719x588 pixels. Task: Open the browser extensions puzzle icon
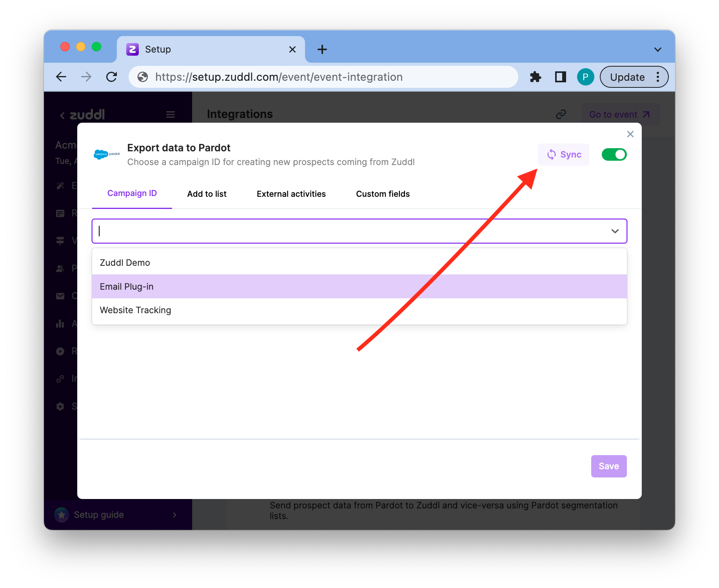click(x=535, y=77)
